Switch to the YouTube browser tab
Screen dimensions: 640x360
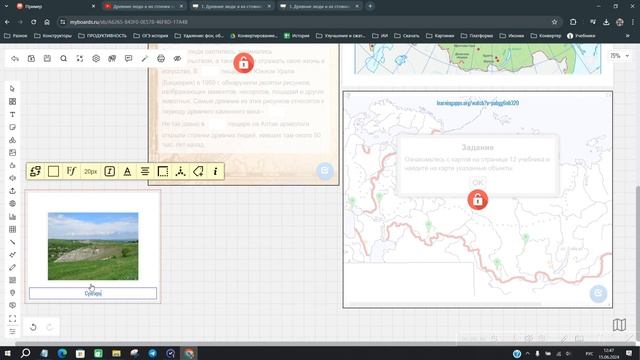tap(142, 6)
